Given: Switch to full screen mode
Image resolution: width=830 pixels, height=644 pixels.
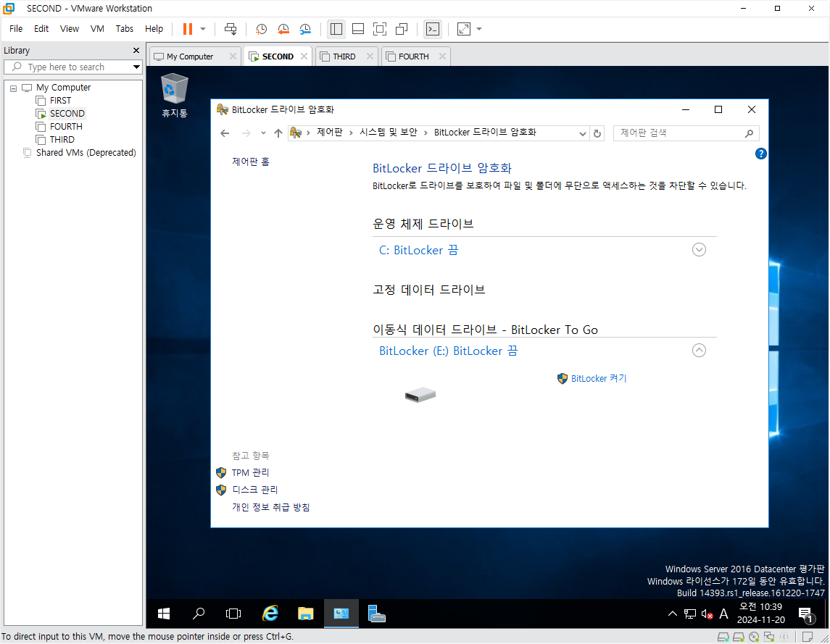Looking at the screenshot, I should (x=380, y=29).
